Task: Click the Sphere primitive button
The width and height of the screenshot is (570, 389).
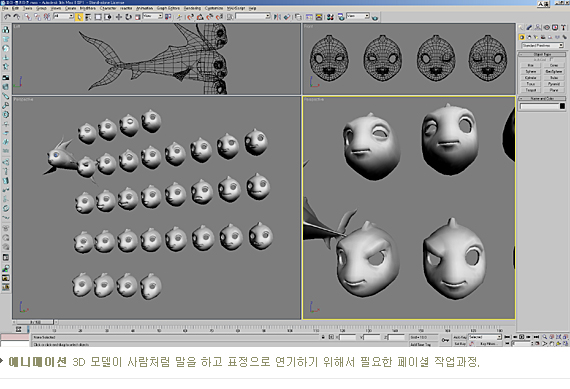Action: pyautogui.click(x=530, y=71)
